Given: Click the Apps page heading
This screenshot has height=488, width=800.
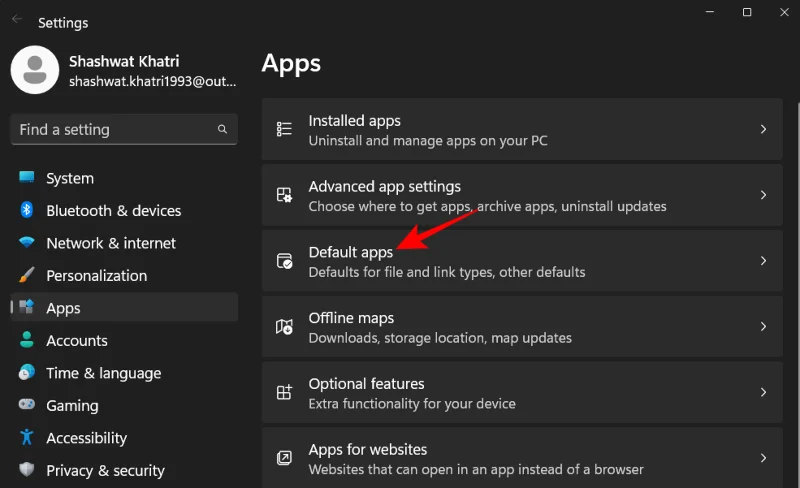Looking at the screenshot, I should (291, 64).
